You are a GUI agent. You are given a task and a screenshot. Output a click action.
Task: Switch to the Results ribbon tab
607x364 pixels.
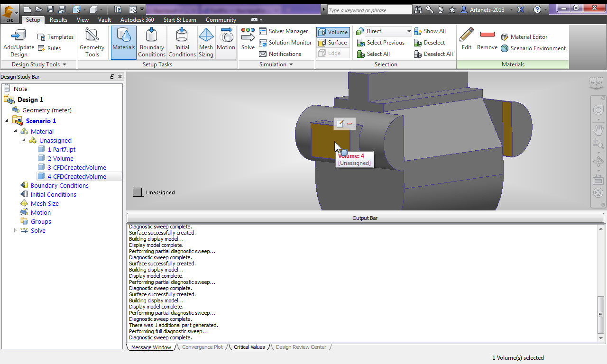pos(58,20)
